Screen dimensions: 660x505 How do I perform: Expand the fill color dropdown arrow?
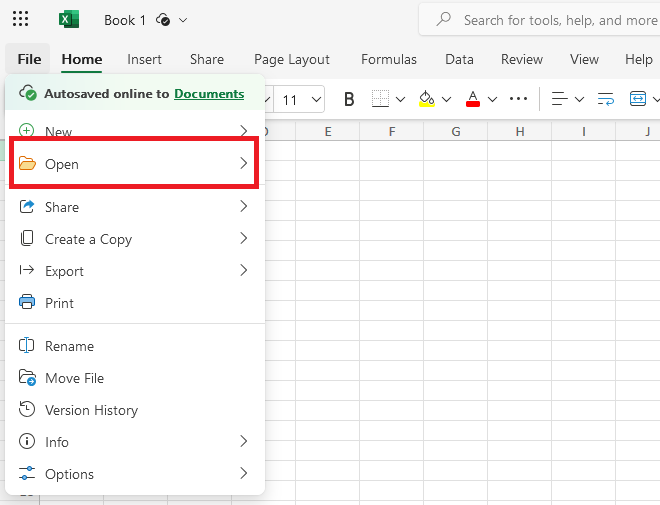pos(446,100)
